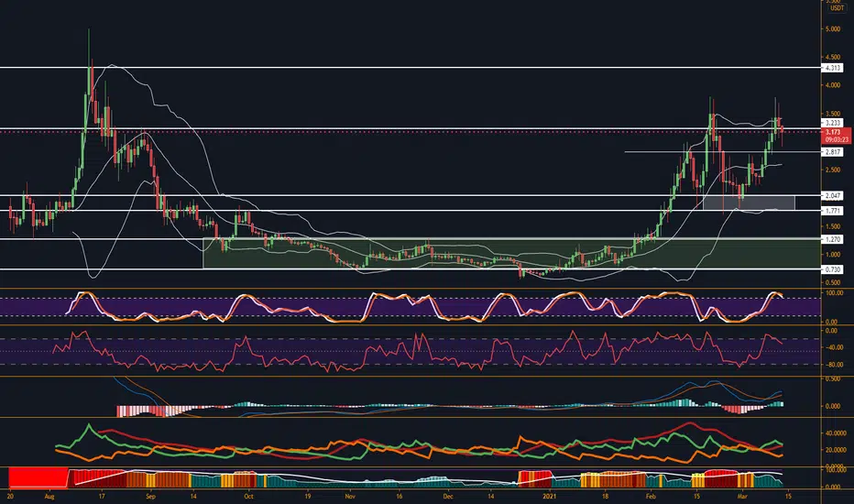Click the 40.0000 scale value in ADX pane
The width and height of the screenshot is (854, 504).
coord(836,433)
